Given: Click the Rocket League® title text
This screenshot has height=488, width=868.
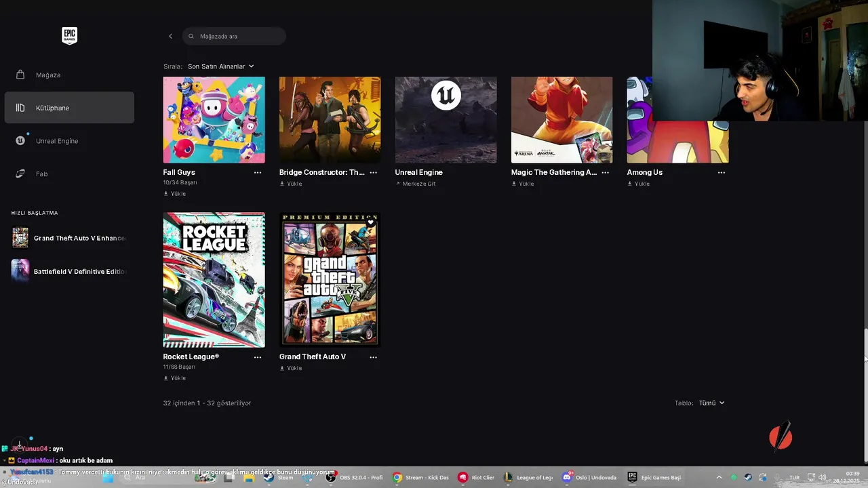Looking at the screenshot, I should (x=191, y=357).
